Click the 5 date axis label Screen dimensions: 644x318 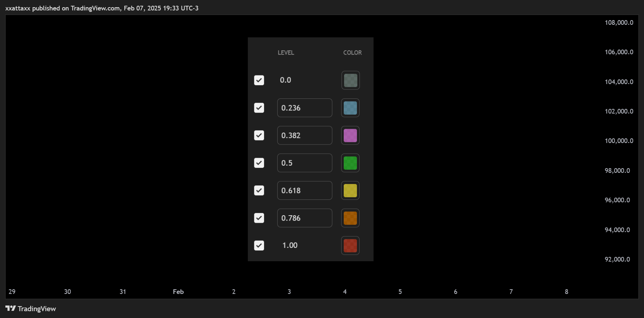400,292
